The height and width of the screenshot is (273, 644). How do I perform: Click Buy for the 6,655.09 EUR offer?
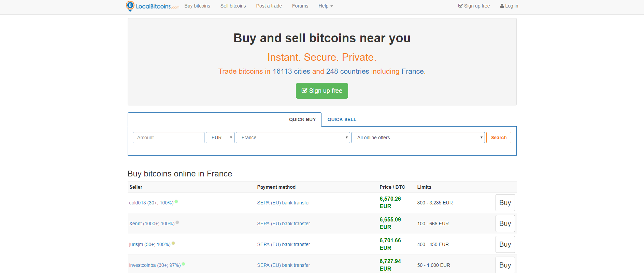tap(505, 224)
